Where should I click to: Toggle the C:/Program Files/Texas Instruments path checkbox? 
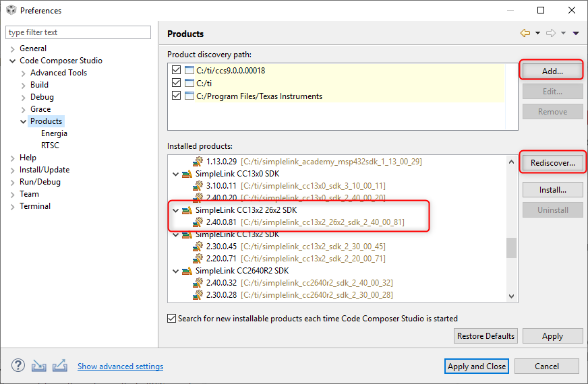(177, 96)
